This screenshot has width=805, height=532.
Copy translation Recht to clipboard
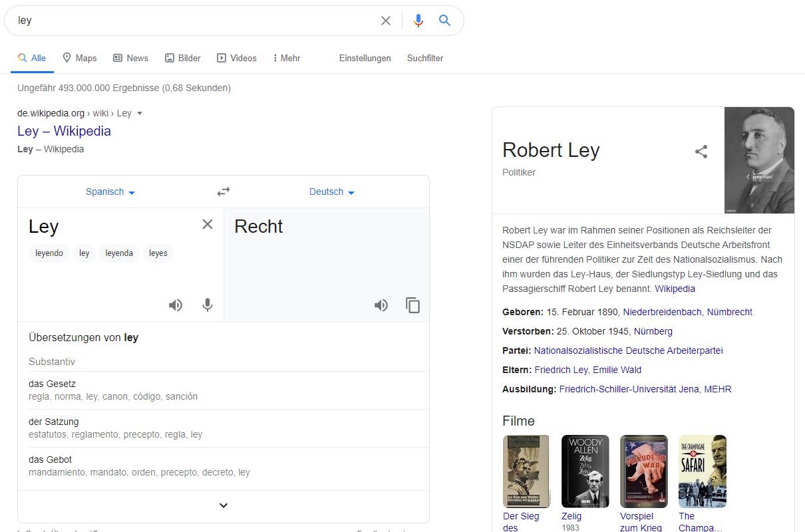tap(413, 305)
